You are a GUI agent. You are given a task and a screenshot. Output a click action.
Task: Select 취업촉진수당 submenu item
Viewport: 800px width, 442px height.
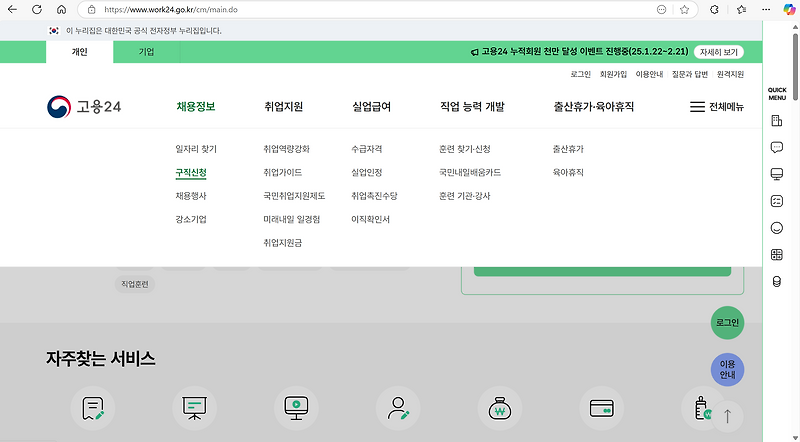tap(374, 196)
